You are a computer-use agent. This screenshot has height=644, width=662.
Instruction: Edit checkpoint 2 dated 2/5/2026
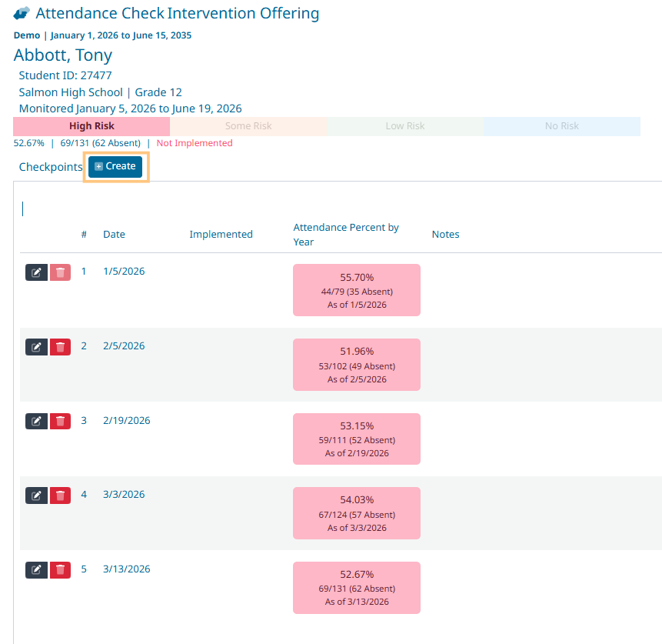(x=36, y=347)
